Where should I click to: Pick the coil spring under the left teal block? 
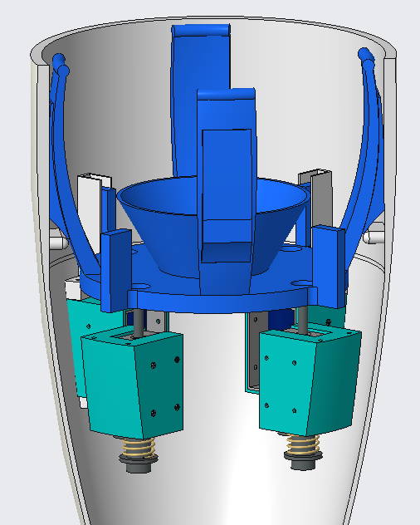click(x=139, y=447)
